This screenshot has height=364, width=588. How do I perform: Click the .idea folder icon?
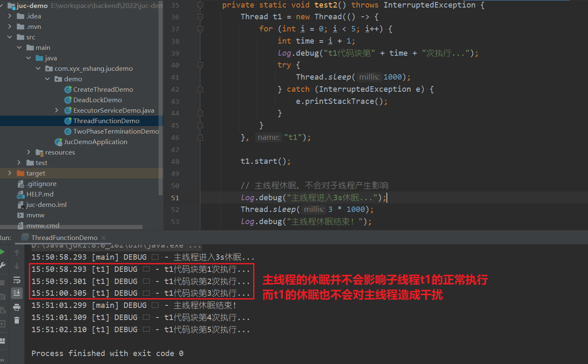(21, 16)
